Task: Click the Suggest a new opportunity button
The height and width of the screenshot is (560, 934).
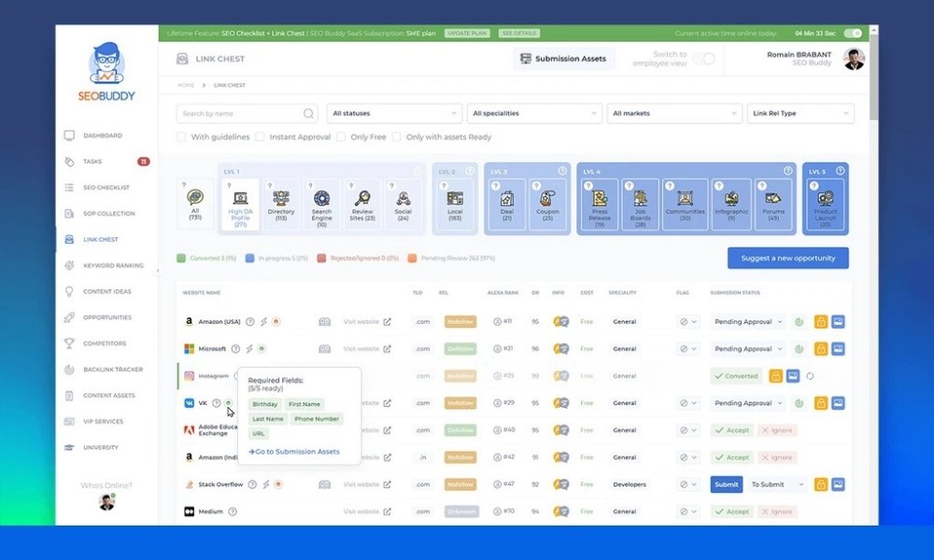Action: tap(789, 258)
